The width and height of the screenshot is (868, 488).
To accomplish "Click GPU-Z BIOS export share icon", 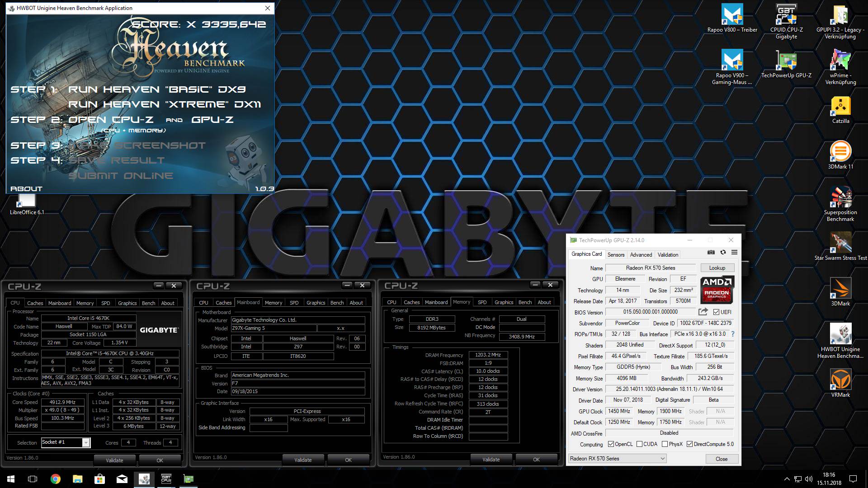I will (x=703, y=312).
